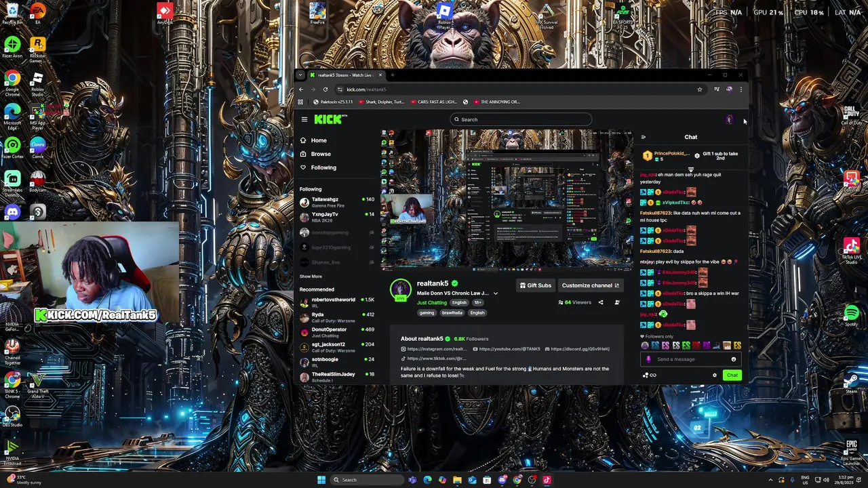The height and width of the screenshot is (488, 868).
Task: Click the green Chat send button
Action: (732, 375)
